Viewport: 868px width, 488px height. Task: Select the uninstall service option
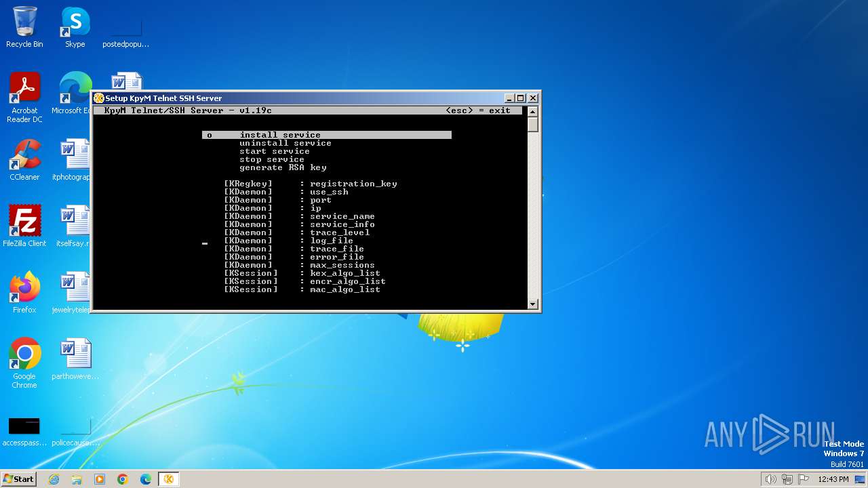coord(285,143)
